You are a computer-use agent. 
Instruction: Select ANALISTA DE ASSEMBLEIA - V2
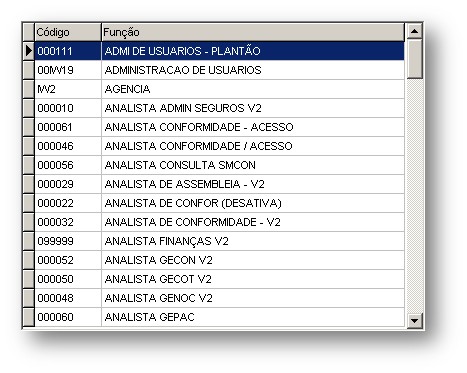[219, 184]
